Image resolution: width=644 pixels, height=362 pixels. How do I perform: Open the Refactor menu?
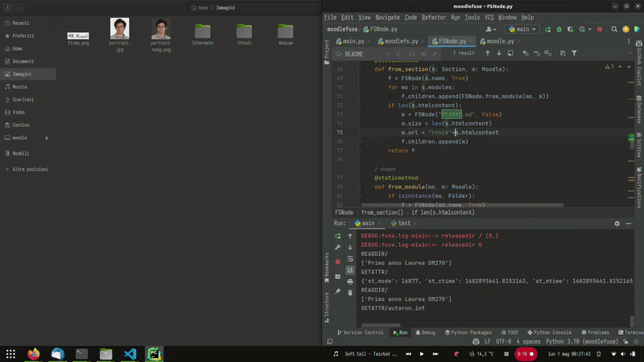(x=433, y=17)
